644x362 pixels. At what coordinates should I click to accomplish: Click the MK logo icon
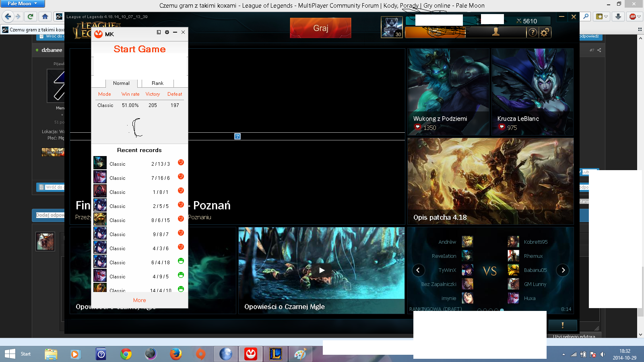(x=99, y=34)
